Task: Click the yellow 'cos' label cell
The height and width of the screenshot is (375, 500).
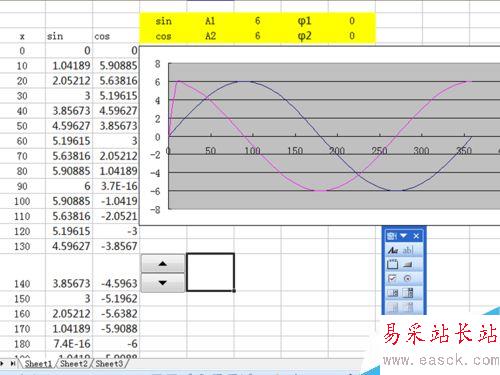Action: [x=163, y=36]
